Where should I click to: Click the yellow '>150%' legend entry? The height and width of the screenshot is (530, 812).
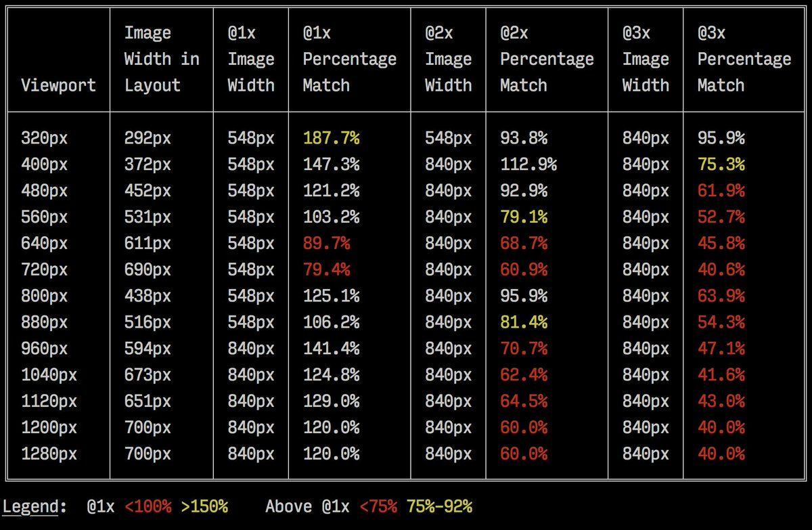pyautogui.click(x=204, y=506)
